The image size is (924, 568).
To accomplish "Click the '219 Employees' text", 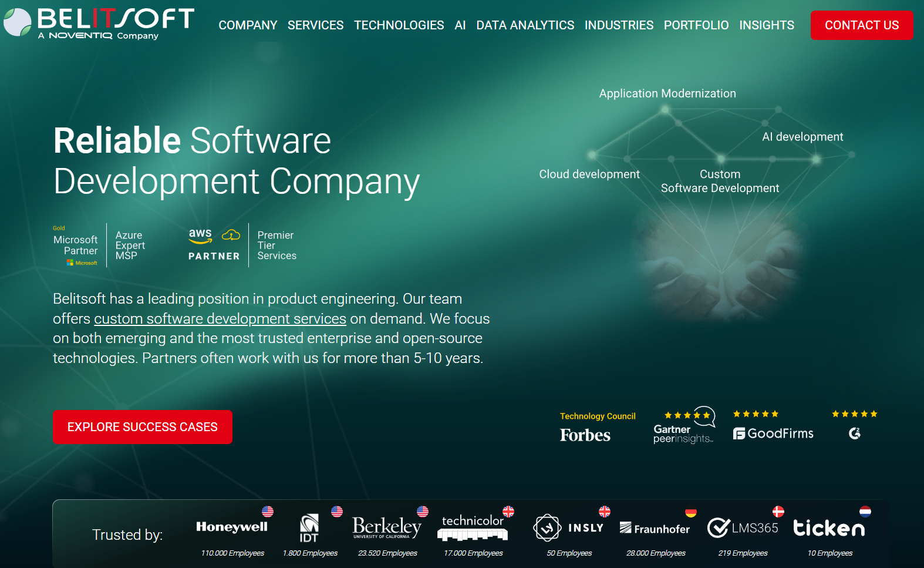I will (743, 553).
